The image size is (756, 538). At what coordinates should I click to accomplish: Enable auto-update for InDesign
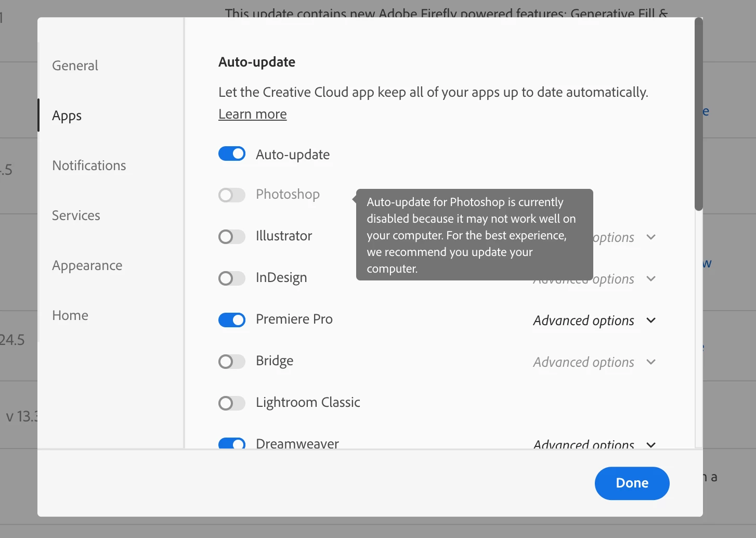click(x=232, y=278)
